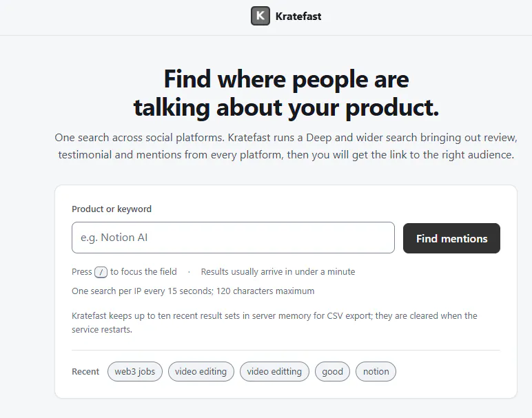
Task: Select the 'video editting' recent search chip
Action: coord(274,372)
